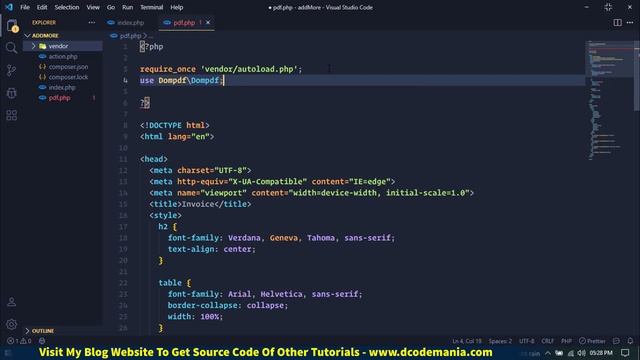
Task: Click EXPLORER panel title
Action: click(x=44, y=22)
